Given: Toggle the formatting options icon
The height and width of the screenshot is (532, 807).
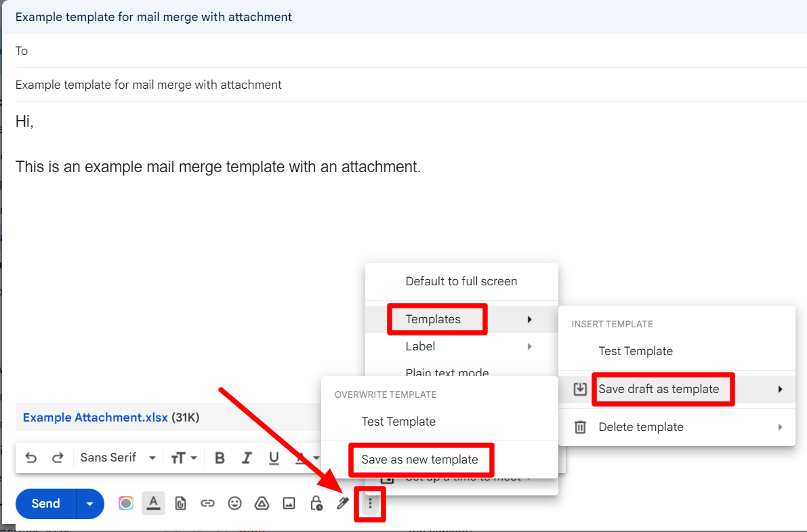Looking at the screenshot, I should pos(153,503).
